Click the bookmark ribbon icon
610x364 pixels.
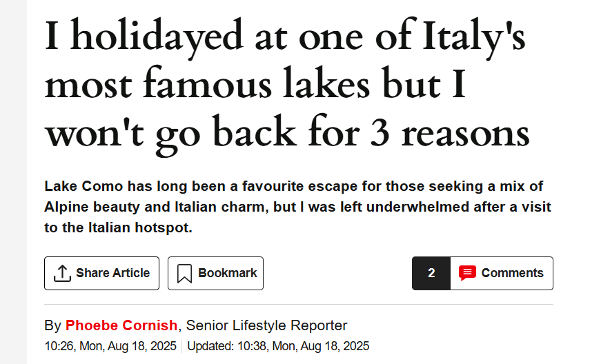click(184, 274)
